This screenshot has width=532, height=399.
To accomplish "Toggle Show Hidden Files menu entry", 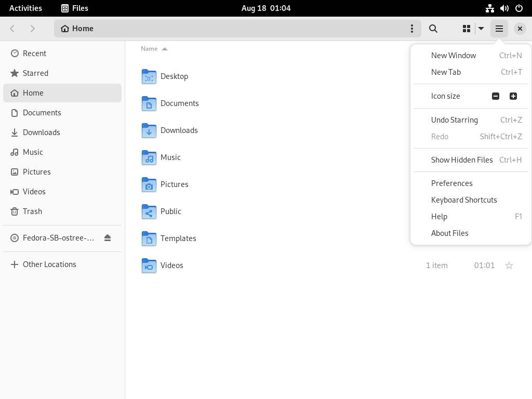I will point(471,160).
